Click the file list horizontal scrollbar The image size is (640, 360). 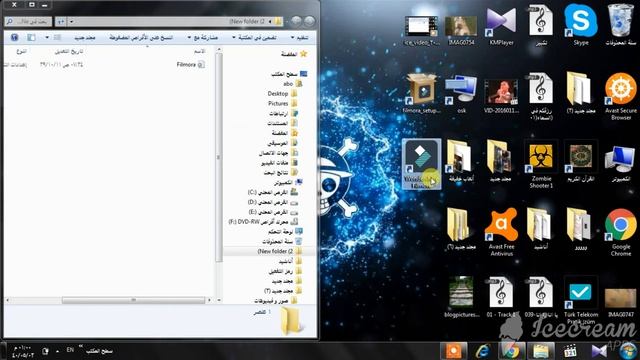tap(133, 300)
